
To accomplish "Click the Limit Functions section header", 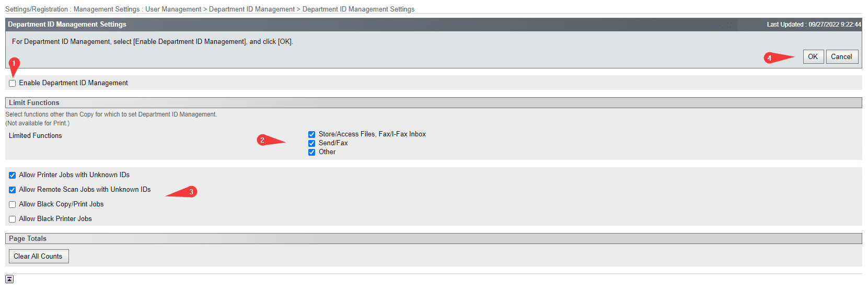I will (x=34, y=103).
